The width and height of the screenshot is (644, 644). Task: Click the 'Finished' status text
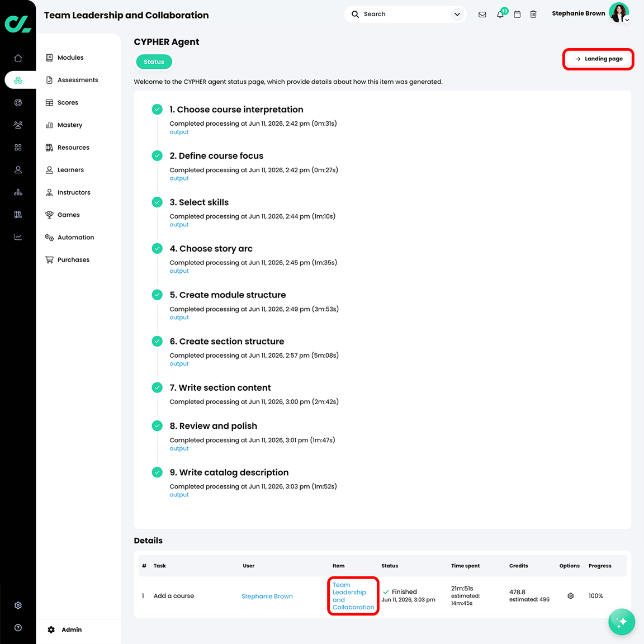(x=404, y=592)
